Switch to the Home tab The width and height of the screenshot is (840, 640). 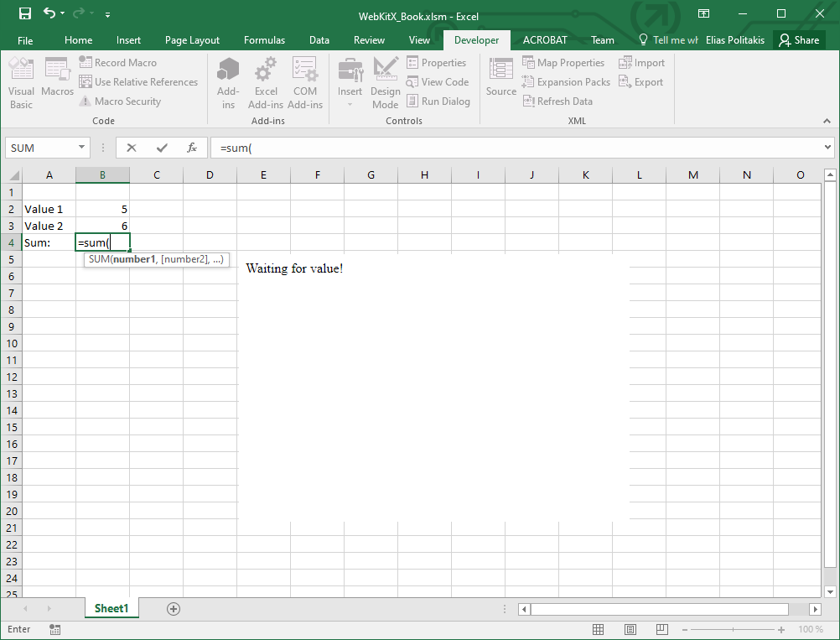[78, 40]
